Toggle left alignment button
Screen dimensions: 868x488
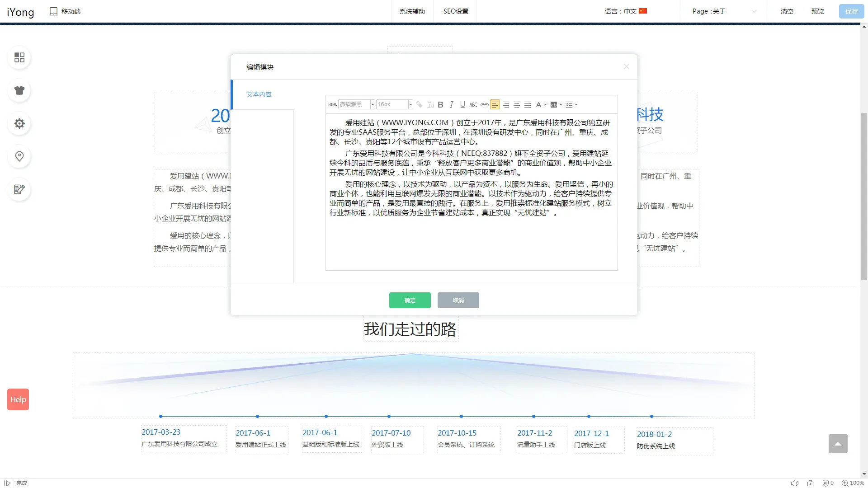(495, 104)
